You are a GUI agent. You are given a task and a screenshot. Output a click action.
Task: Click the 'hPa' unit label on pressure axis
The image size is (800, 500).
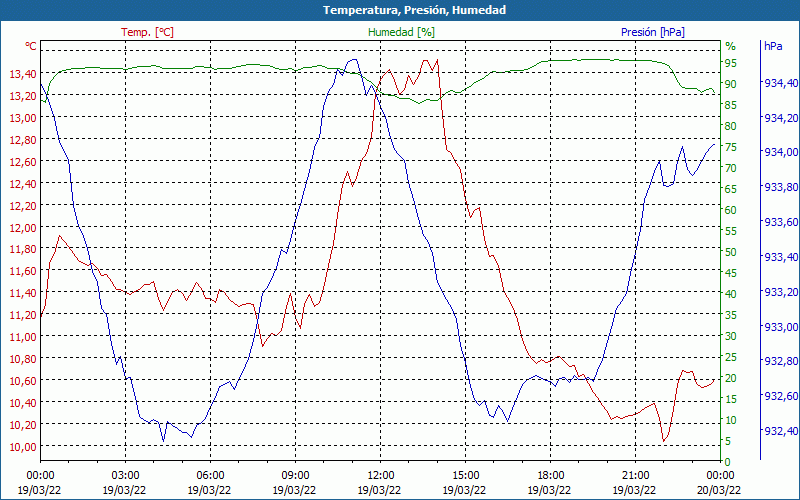[x=773, y=46]
